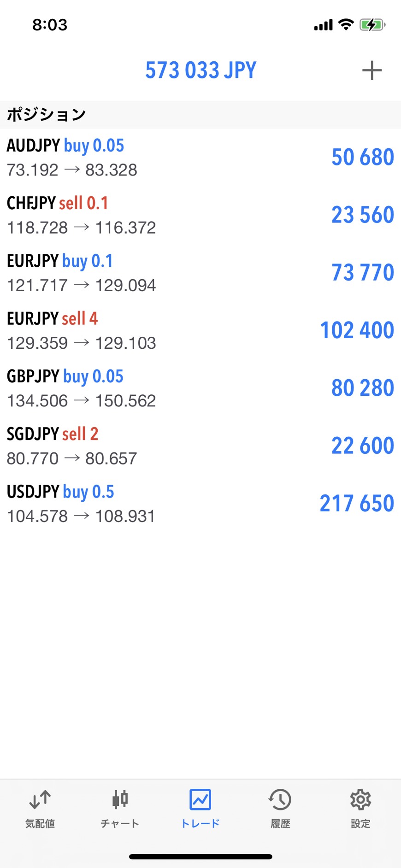This screenshot has height=868, width=401.
Task: Tap the battery charging status icon
Action: tap(372, 25)
